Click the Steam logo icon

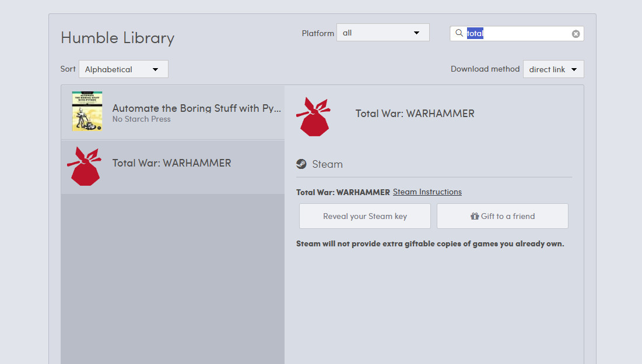click(301, 164)
